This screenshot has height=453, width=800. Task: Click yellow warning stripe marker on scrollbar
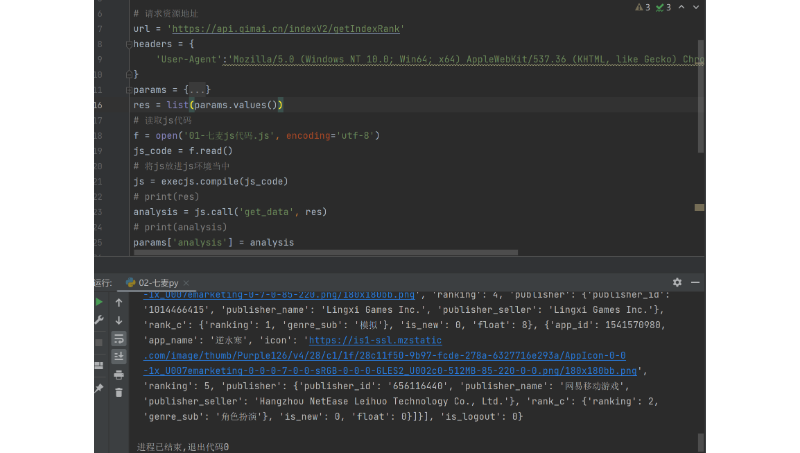click(x=699, y=208)
